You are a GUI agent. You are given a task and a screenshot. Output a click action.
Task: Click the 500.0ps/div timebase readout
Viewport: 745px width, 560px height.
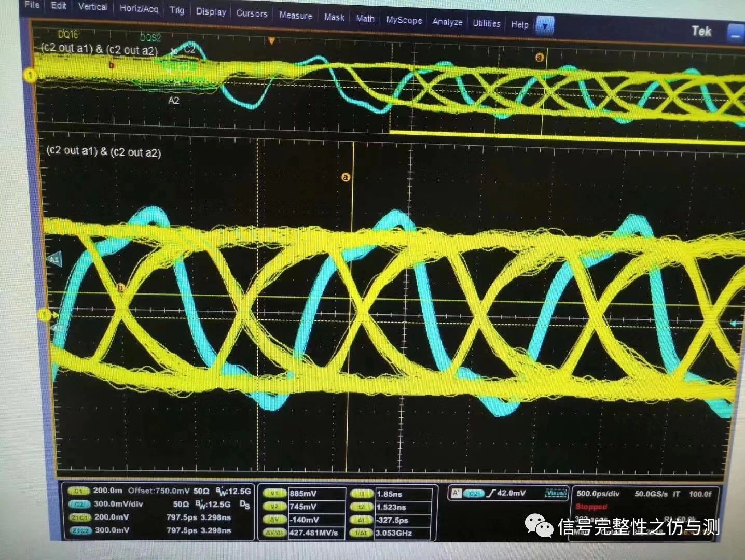pos(598,494)
